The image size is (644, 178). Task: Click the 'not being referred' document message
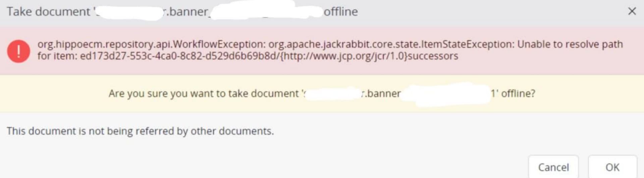click(140, 131)
